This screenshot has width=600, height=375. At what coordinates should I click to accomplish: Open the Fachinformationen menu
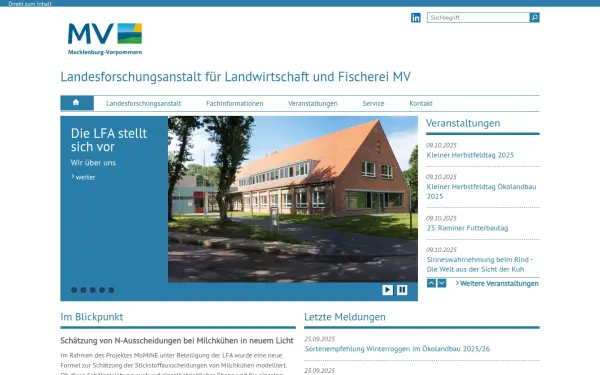tap(235, 103)
